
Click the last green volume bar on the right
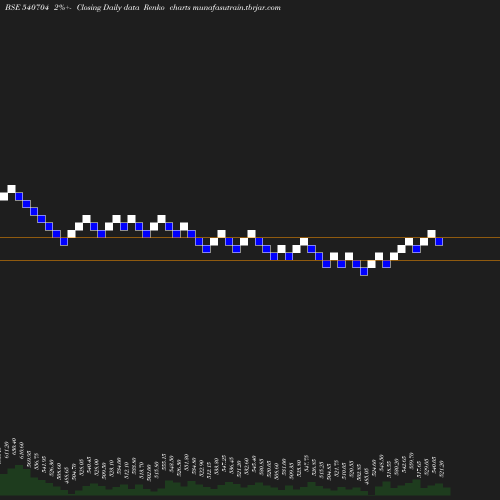pos(447,491)
